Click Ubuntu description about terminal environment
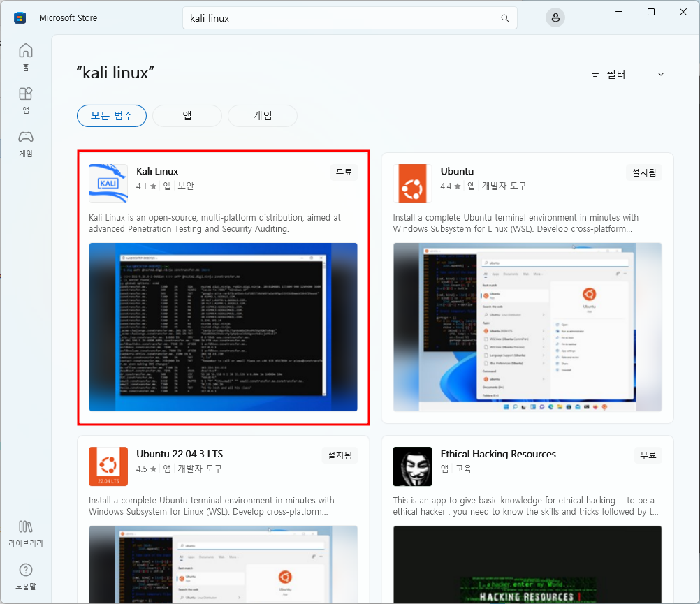This screenshot has height=604, width=700. point(516,223)
